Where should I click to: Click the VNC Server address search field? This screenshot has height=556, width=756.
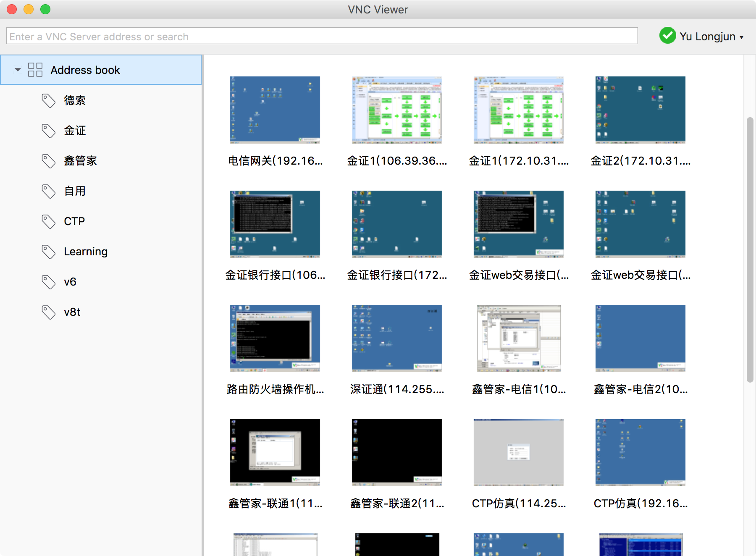[x=322, y=36]
